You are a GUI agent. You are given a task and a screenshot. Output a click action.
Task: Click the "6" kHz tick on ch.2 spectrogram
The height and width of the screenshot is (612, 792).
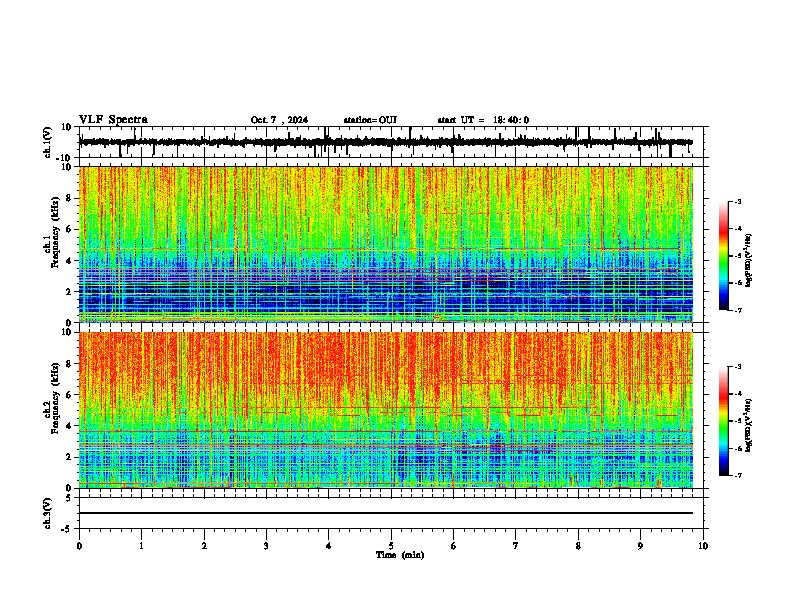(70, 395)
